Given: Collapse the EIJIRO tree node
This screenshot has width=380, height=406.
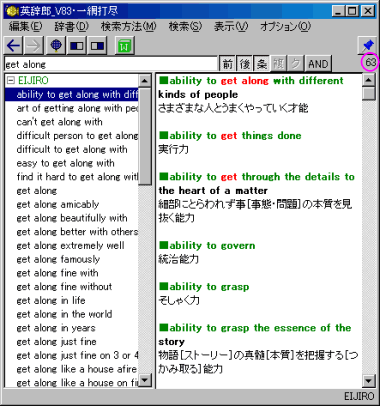Looking at the screenshot, I should click(11, 80).
